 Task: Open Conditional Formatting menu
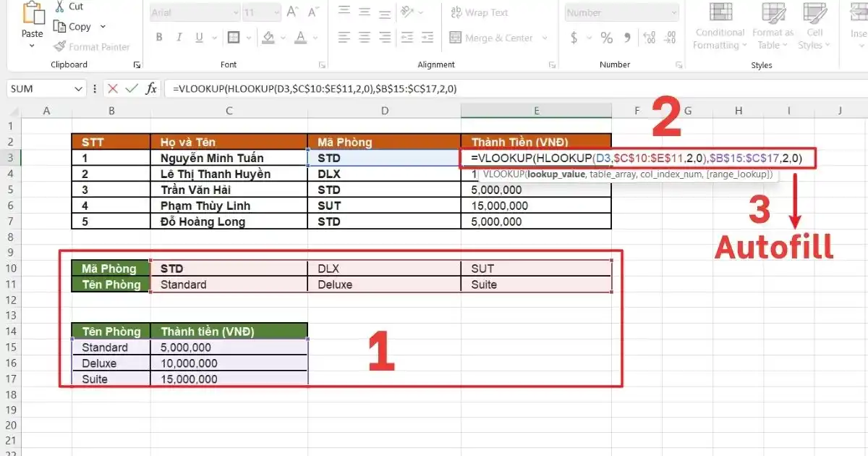click(720, 27)
